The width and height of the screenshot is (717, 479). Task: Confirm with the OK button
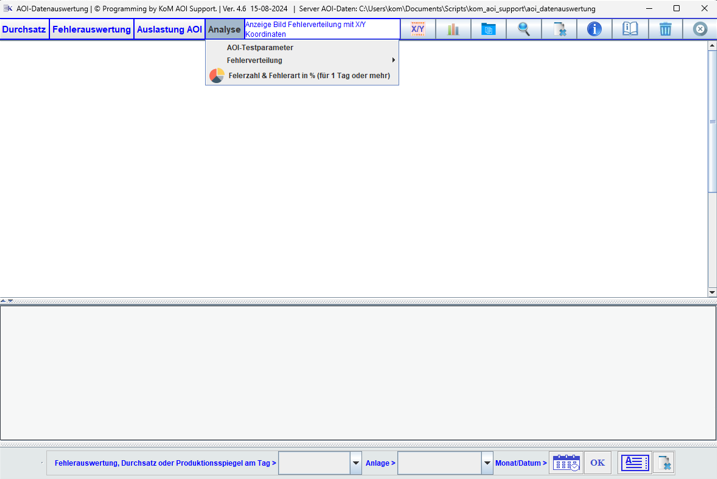tap(597, 463)
